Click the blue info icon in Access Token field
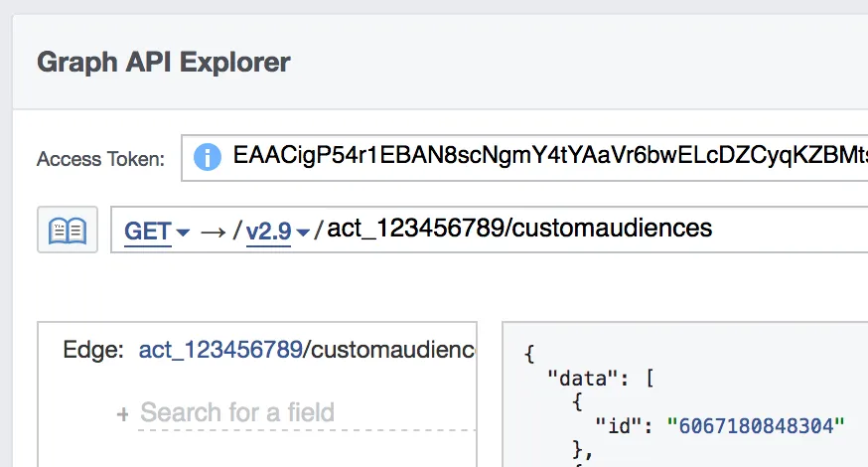Viewport: 868px width, 467px height. [207, 157]
